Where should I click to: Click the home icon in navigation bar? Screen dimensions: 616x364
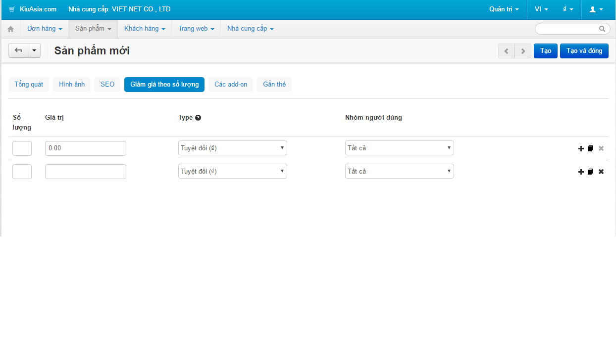pyautogui.click(x=10, y=29)
